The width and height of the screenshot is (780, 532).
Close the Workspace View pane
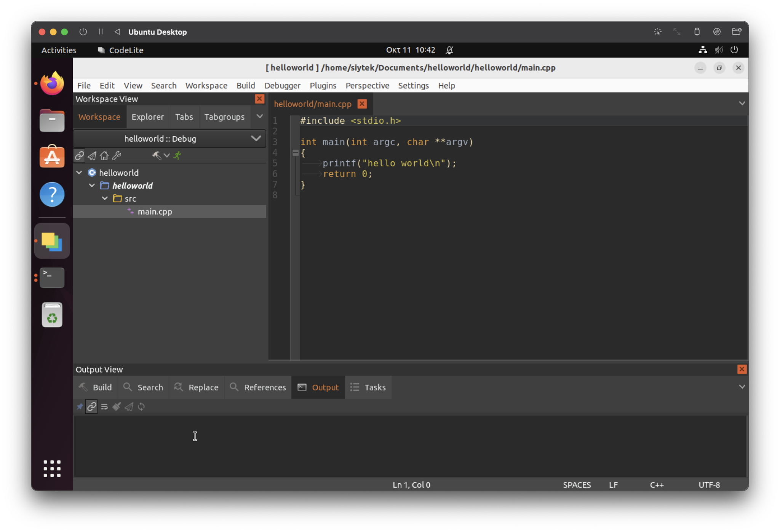(x=259, y=99)
